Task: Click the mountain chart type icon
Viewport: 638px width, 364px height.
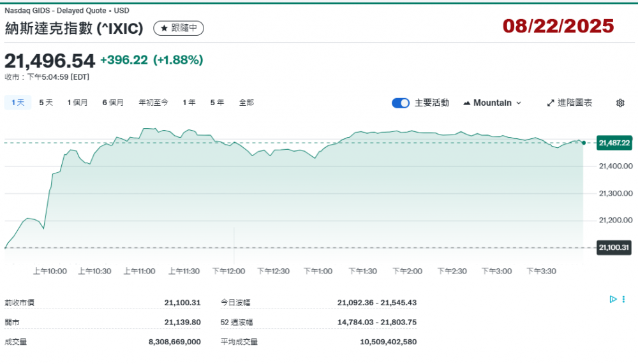Action: 466,103
